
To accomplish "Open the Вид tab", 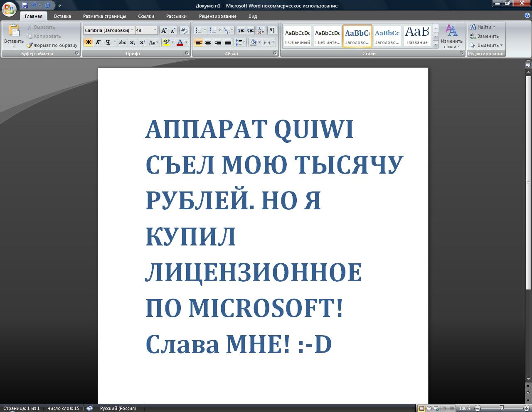I will click(253, 16).
